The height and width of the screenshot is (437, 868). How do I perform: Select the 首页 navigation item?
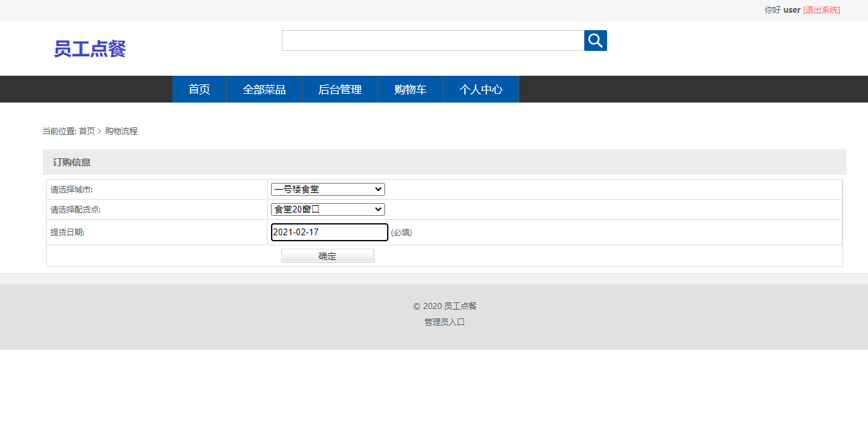(199, 89)
